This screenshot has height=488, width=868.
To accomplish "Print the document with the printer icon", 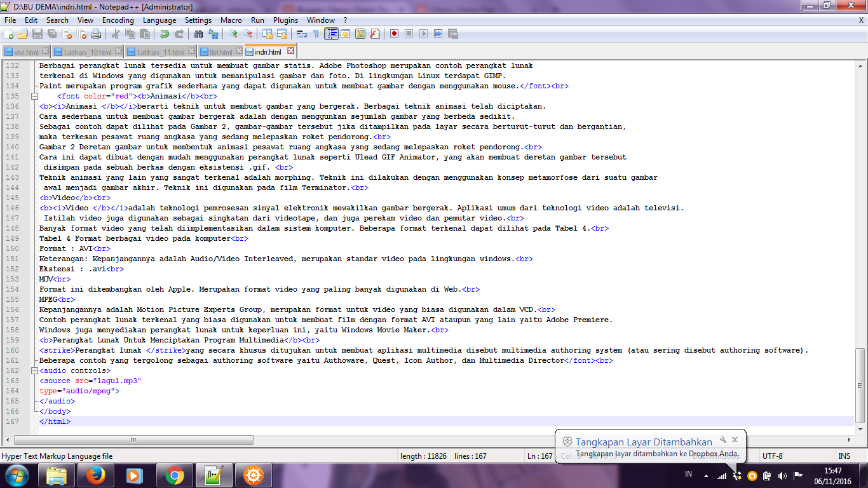I will tap(96, 34).
